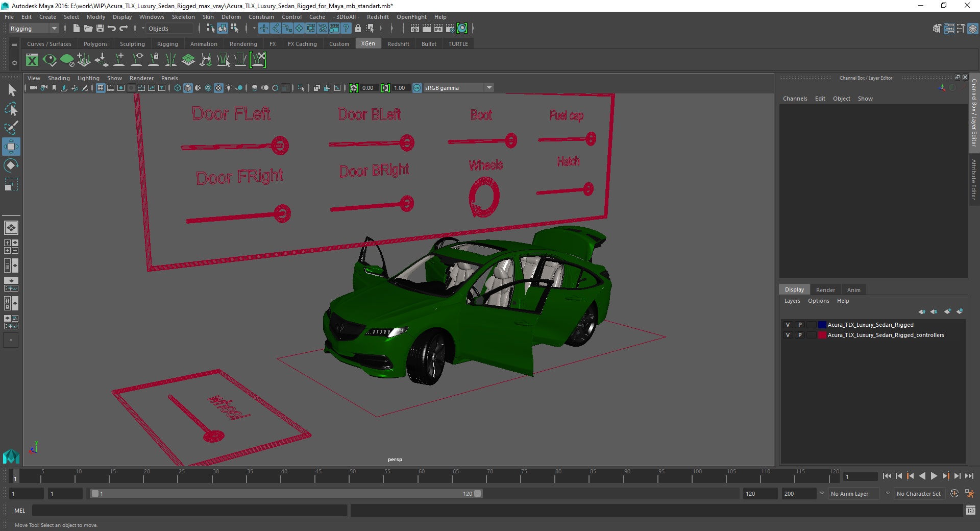Click the MEL command language label
The image size is (980, 531).
pyautogui.click(x=19, y=511)
